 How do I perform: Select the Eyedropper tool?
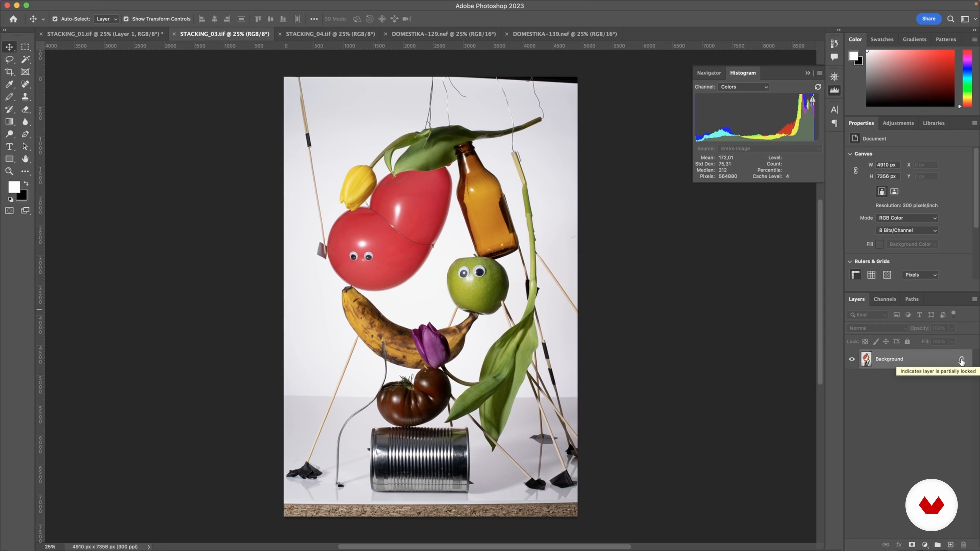tap(9, 84)
